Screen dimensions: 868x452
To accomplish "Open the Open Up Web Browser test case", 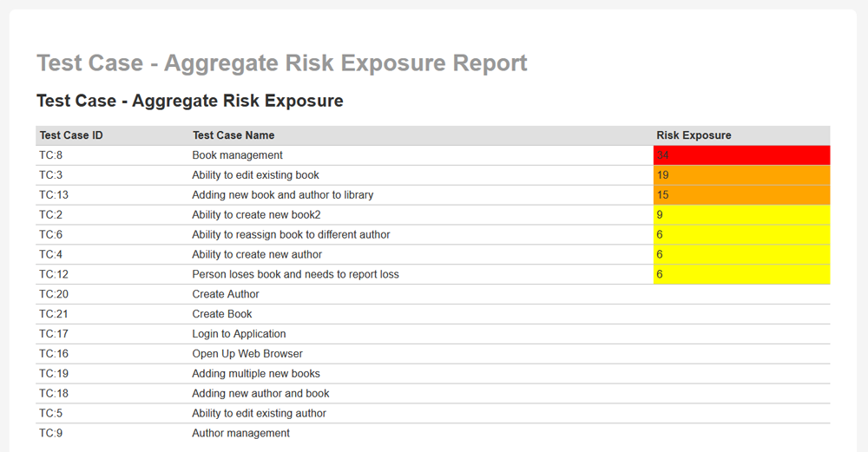I will click(x=247, y=354).
